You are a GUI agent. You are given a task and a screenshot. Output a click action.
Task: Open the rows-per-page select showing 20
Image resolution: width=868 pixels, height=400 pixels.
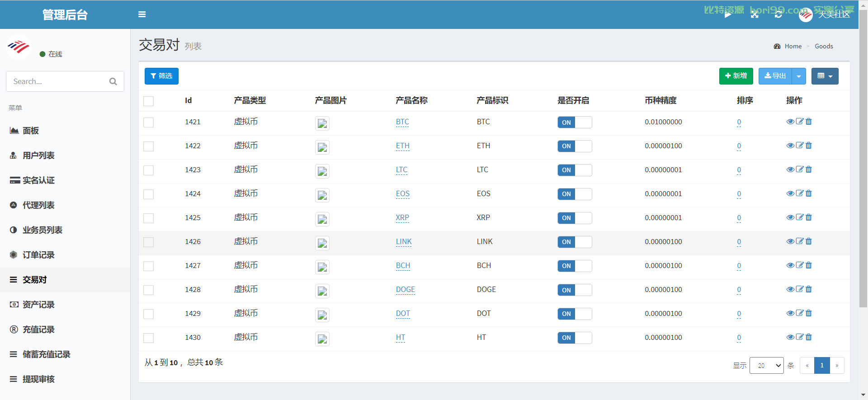coord(767,365)
